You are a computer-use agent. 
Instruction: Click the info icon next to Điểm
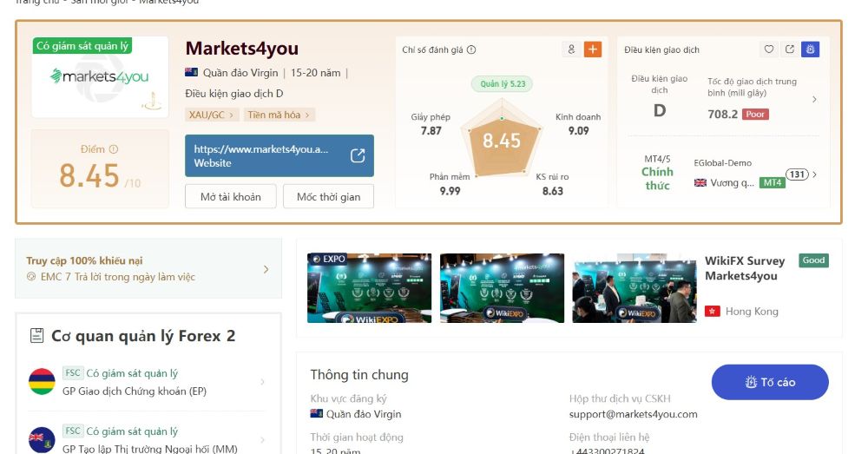[x=114, y=149]
